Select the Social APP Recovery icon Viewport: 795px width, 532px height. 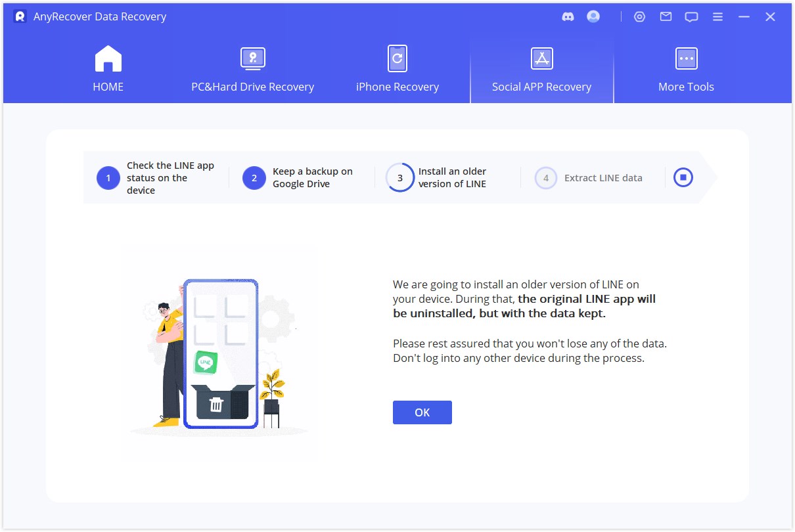point(541,58)
